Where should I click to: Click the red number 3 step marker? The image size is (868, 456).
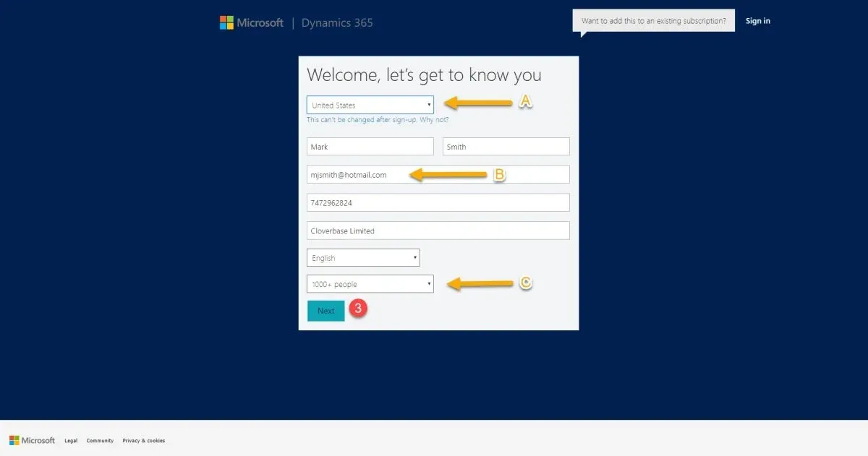[x=358, y=308]
